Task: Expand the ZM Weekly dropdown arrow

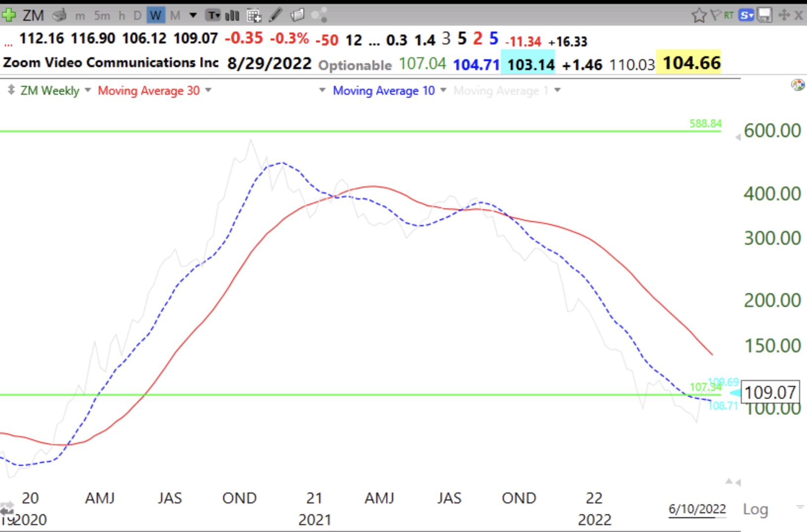Action: 88,90
